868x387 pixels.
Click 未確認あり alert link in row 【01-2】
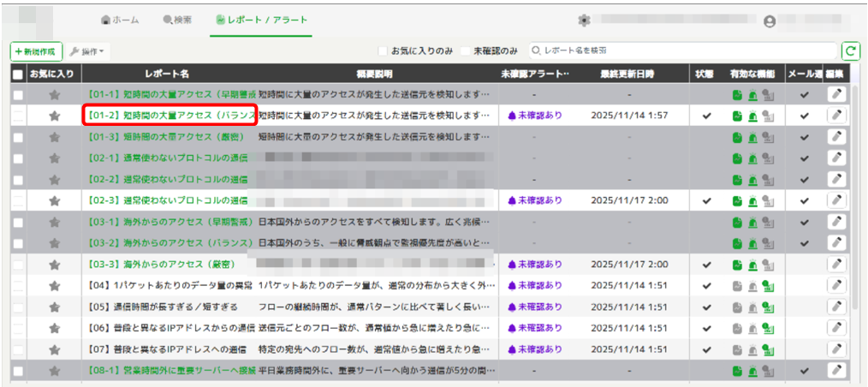(535, 116)
